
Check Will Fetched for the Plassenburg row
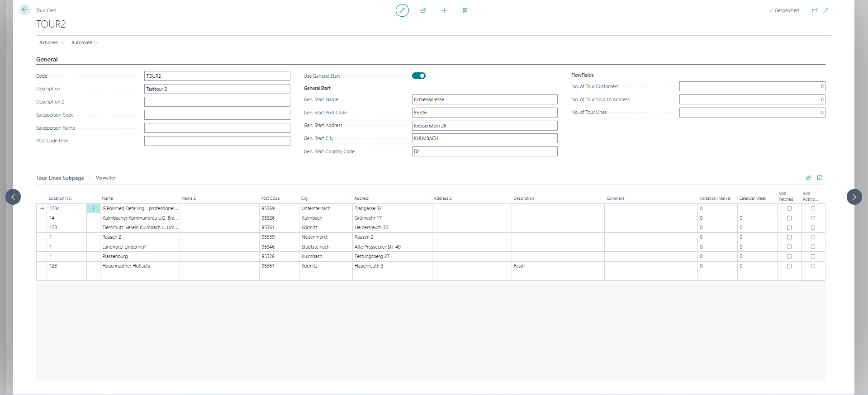point(789,256)
